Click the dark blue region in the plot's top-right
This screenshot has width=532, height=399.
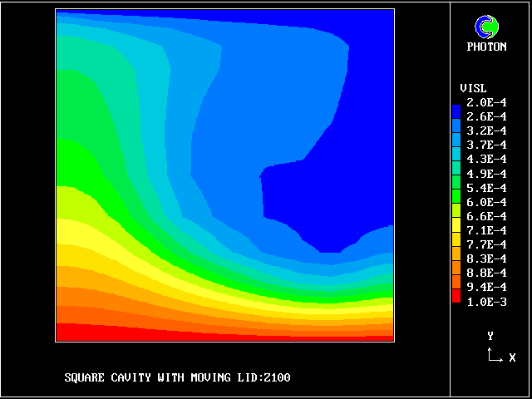point(370,83)
